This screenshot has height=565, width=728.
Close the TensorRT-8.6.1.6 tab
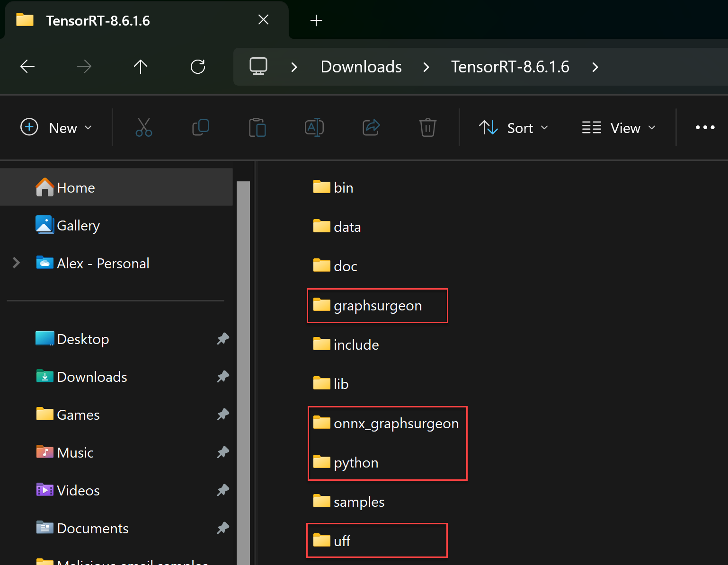click(264, 19)
